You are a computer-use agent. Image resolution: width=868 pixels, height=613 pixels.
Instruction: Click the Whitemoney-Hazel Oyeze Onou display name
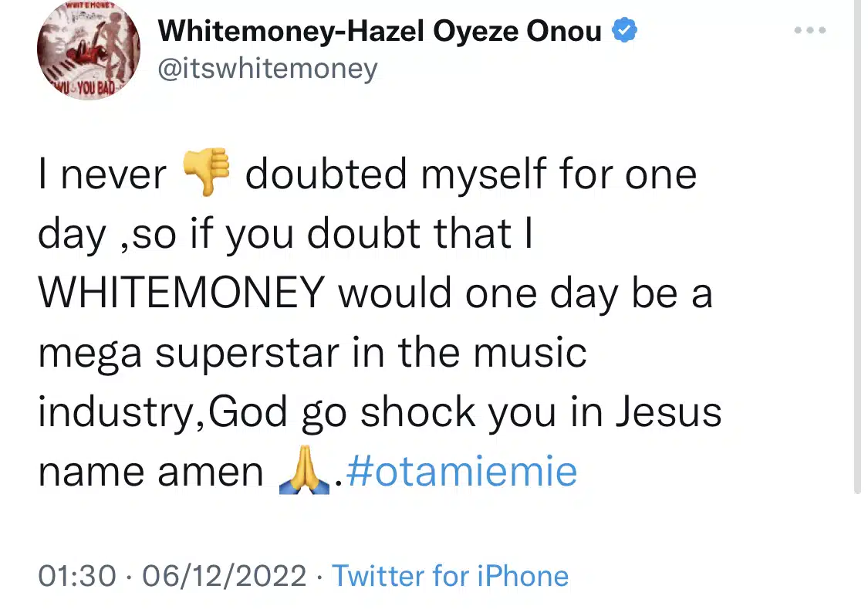coord(380,31)
